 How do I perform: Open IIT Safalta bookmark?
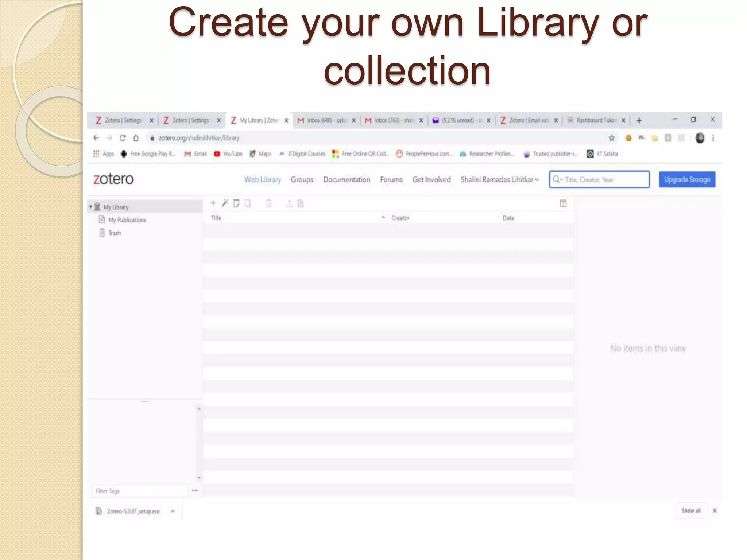tap(602, 154)
